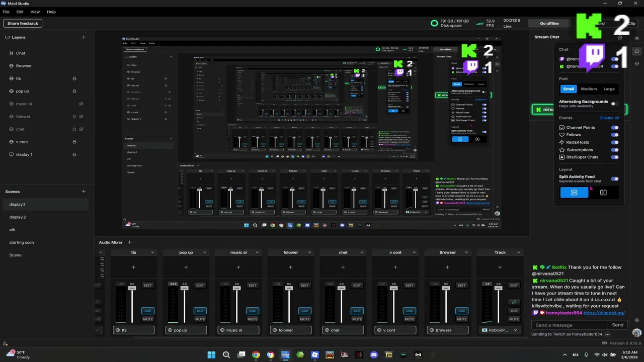This screenshot has width=644, height=362.
Task: Adjust tts channel volume fader
Action: pyautogui.click(x=132, y=288)
